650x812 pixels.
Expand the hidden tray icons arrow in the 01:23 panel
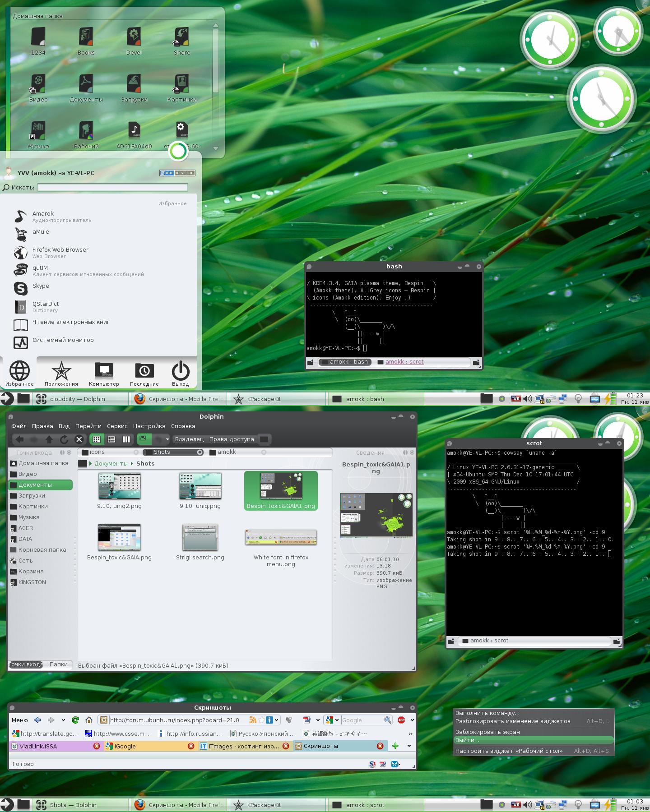pos(501,399)
